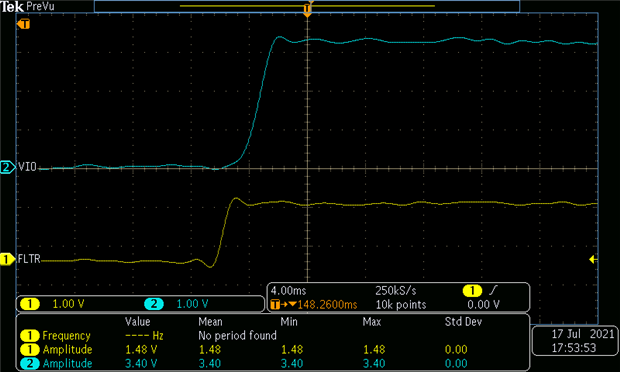Viewport: 620px width, 372px height.
Task: Click the Value column header
Action: [x=138, y=321]
